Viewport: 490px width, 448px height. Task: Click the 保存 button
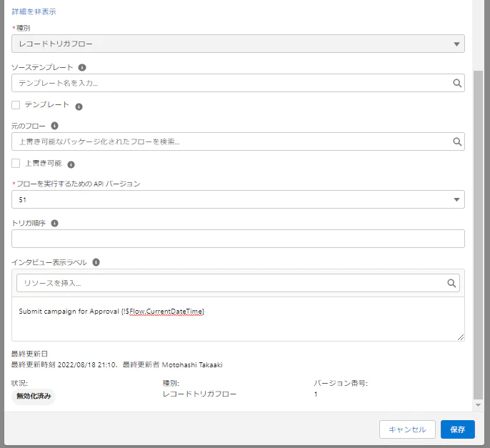457,429
